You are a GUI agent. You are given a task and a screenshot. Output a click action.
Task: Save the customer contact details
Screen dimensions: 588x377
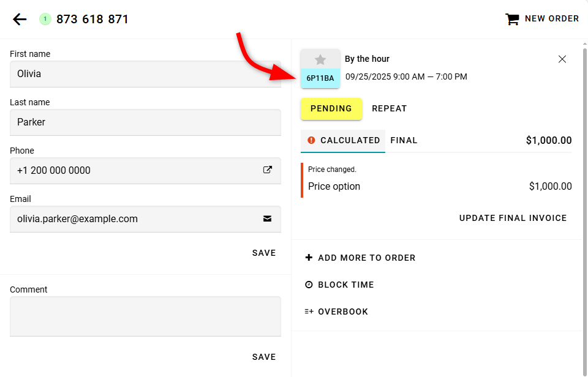(264, 253)
